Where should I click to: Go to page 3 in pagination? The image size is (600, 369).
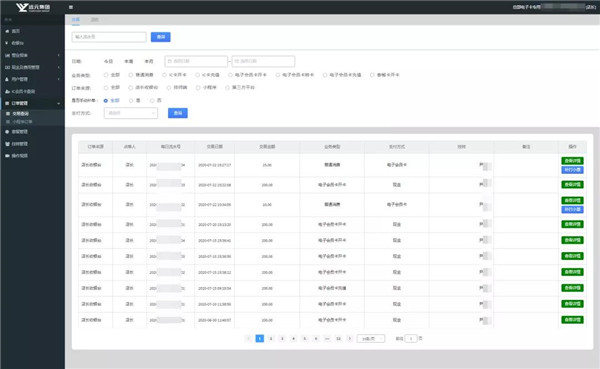tap(282, 338)
